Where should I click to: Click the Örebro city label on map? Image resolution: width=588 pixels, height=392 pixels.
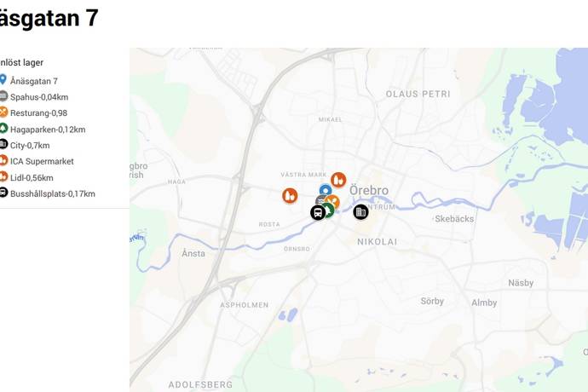coord(369,191)
